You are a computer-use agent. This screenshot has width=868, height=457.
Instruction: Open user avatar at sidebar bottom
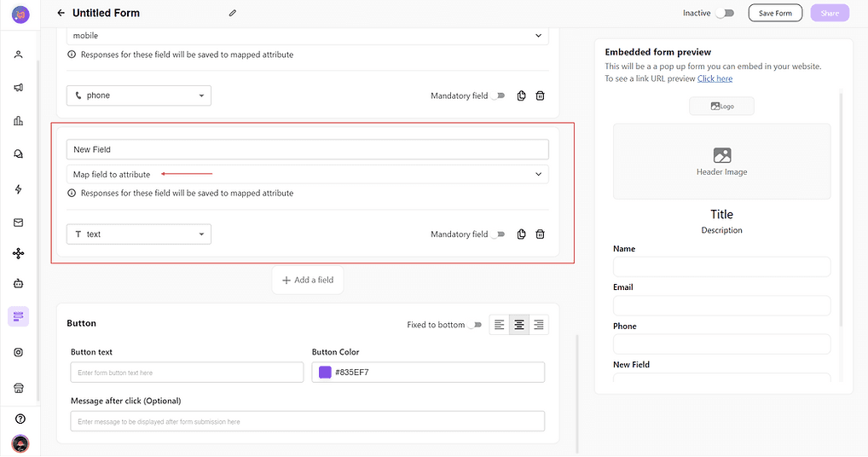[x=20, y=443]
